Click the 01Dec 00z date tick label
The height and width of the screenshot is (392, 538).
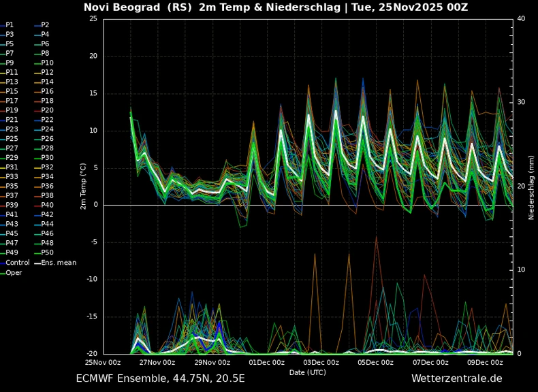point(266,363)
